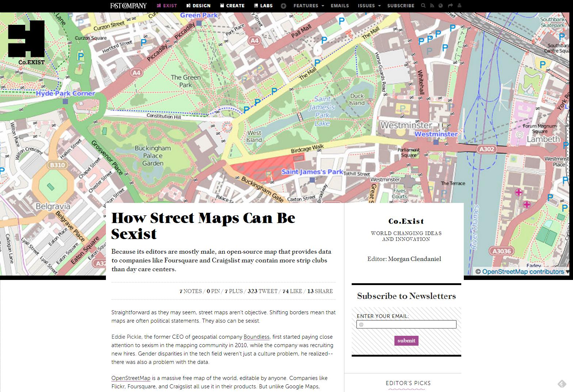Click the newsletter email input field
Screen dimensions: 573x392
[406, 324]
